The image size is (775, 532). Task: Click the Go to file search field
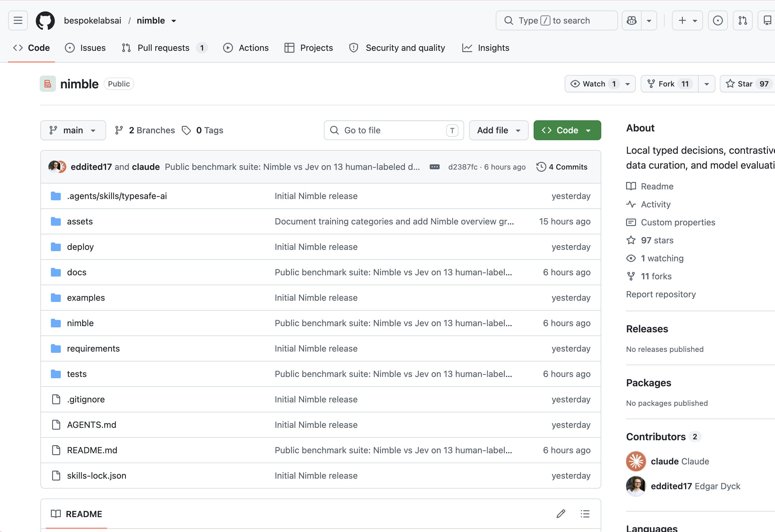coord(394,130)
